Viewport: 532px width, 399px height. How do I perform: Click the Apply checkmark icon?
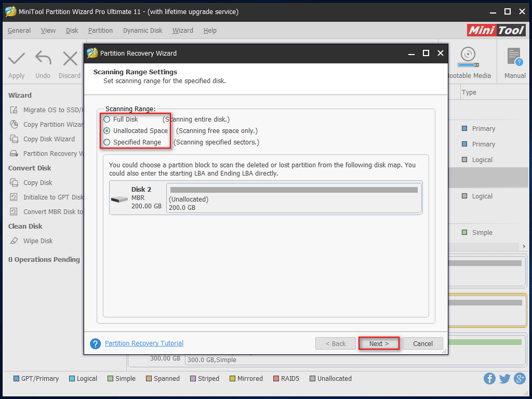click(16, 58)
